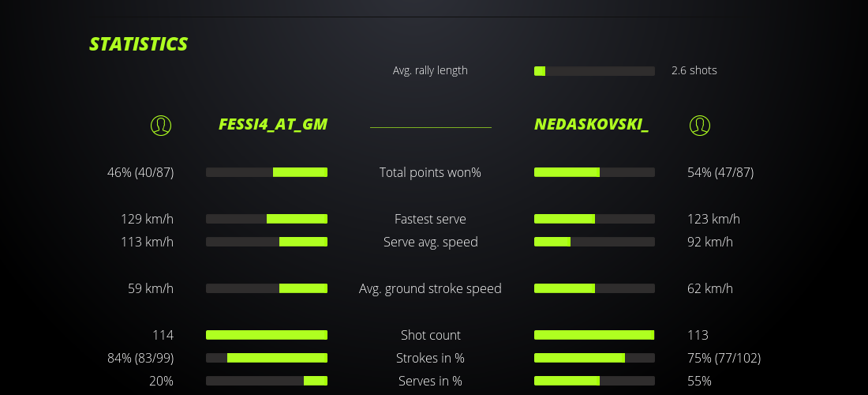Screen dimensions: 868x395
Task: Click FESSI4_AT_GM's total points won bar
Action: [267, 172]
